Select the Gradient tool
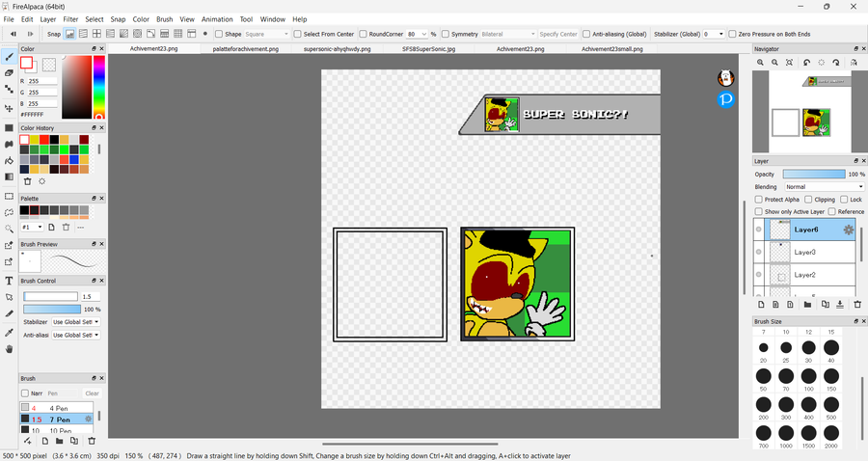Screen dimensions: 868x461 [x=9, y=176]
